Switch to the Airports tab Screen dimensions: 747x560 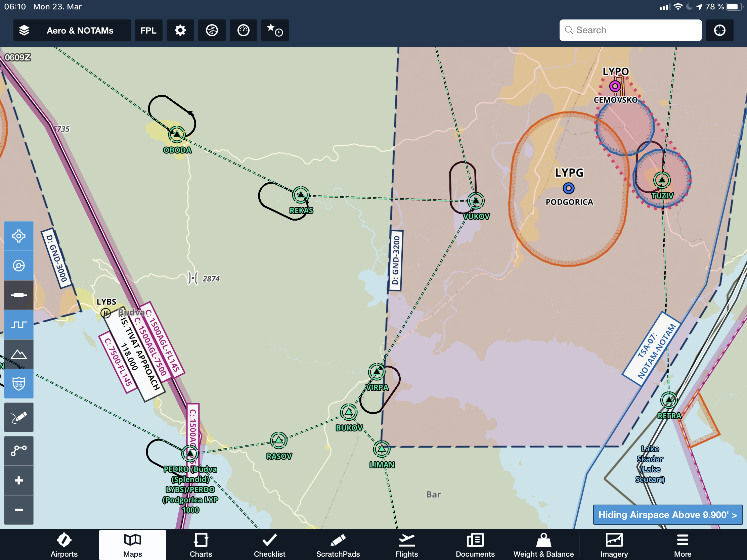point(64,545)
